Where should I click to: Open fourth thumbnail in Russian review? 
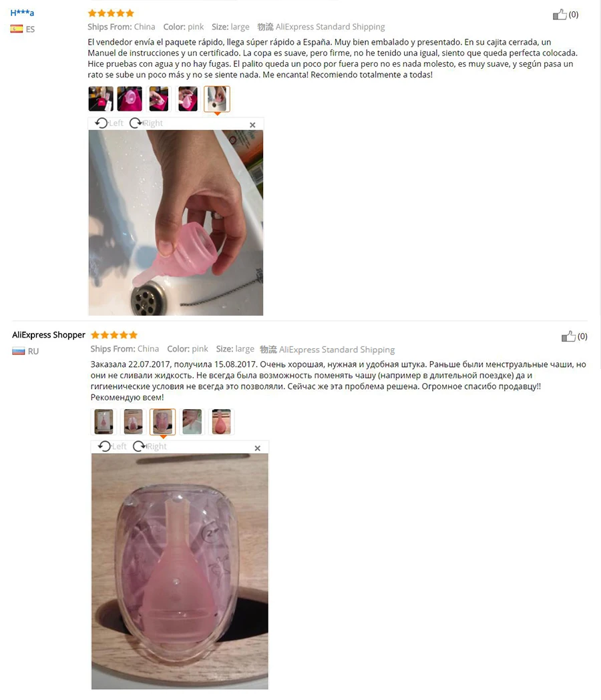(192, 422)
